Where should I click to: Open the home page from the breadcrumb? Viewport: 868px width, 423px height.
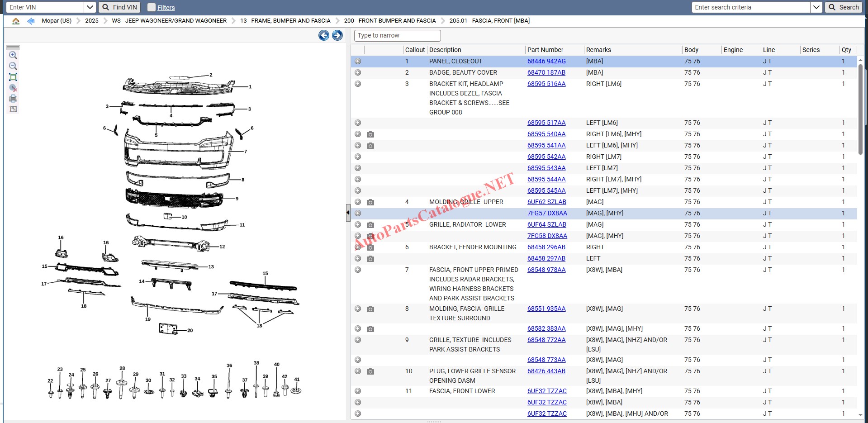pos(16,21)
